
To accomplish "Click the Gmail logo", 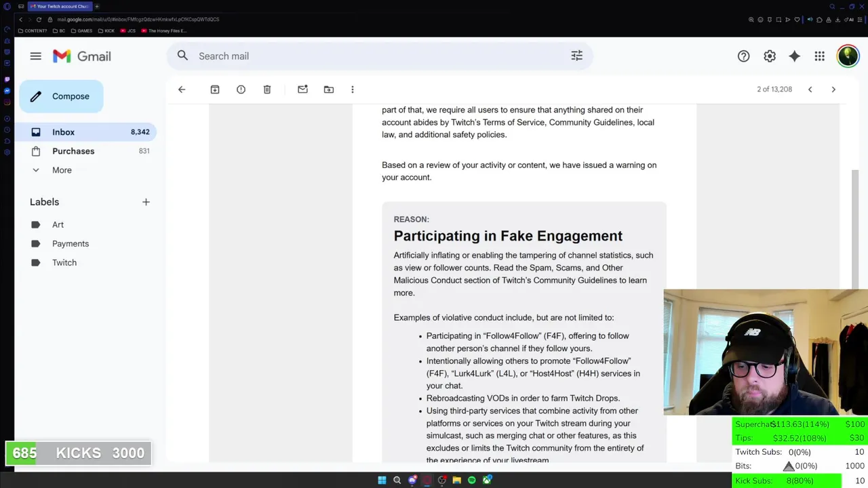I will (81, 56).
